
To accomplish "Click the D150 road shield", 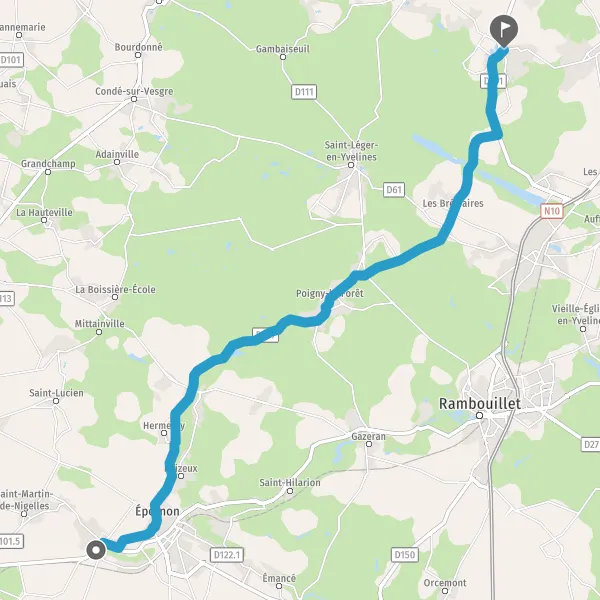I will [404, 554].
